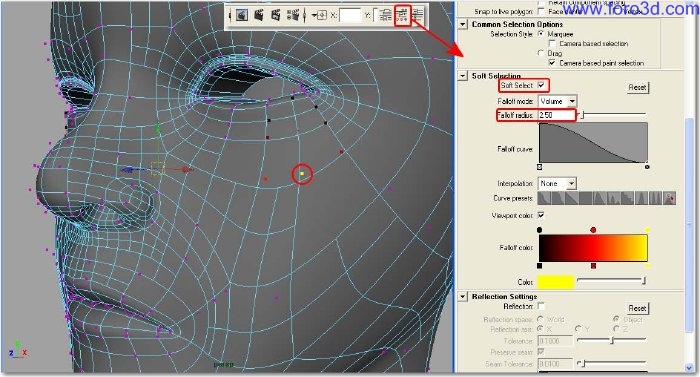Image resolution: width=700 pixels, height=377 pixels.
Task: Collapse the Reflection Settings section
Action: [463, 297]
